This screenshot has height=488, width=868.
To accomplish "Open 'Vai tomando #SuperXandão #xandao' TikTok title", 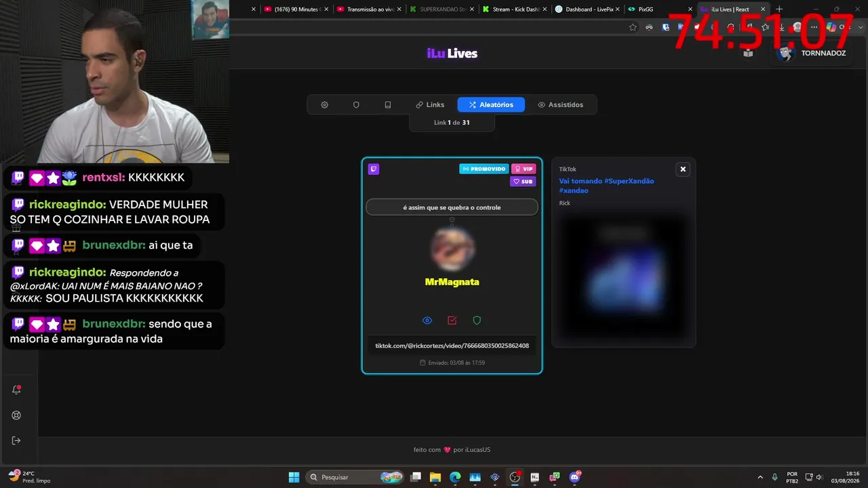I will pyautogui.click(x=606, y=186).
